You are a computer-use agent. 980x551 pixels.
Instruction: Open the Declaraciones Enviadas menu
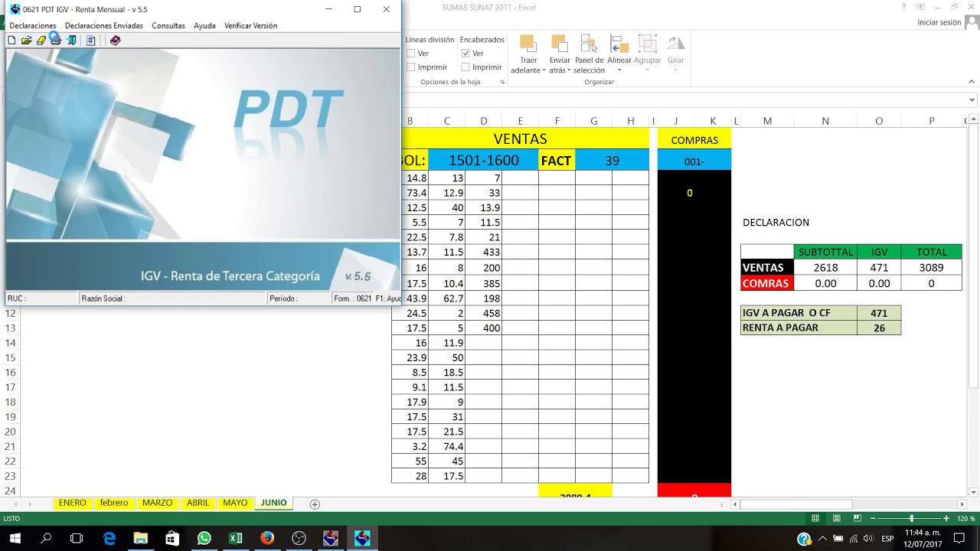coord(104,25)
